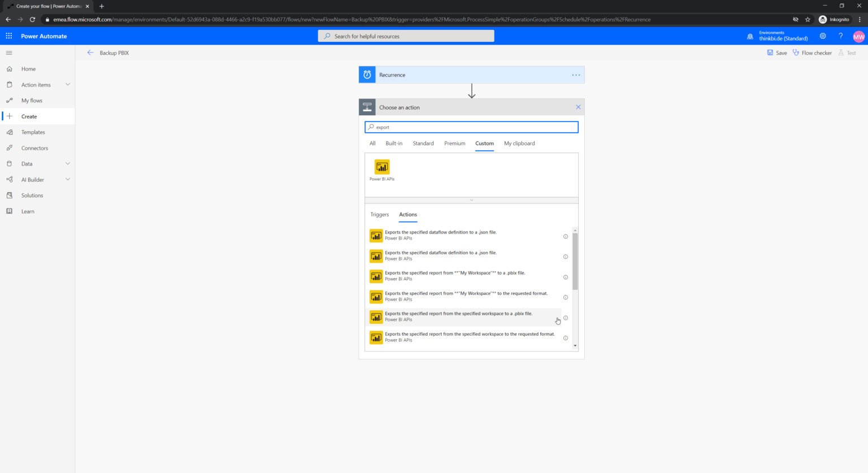The width and height of the screenshot is (868, 473).
Task: Click the Power BI APIs connector icon
Action: [x=382, y=167]
